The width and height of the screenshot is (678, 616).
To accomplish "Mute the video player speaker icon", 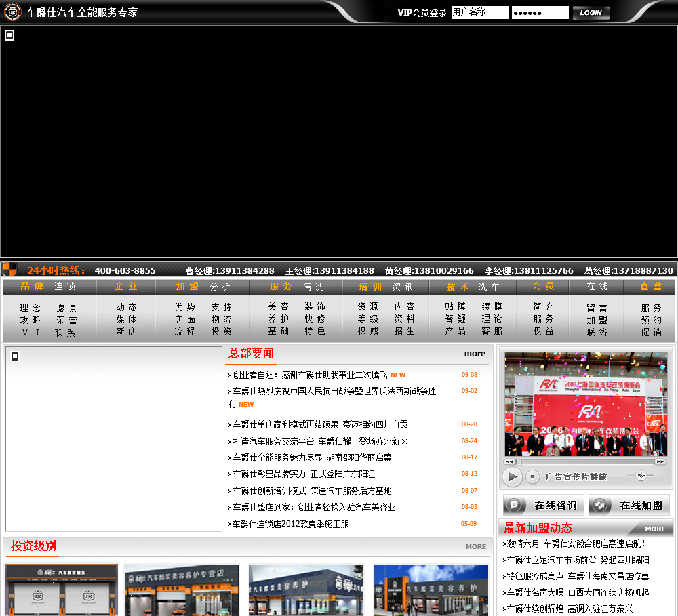I will click(641, 476).
